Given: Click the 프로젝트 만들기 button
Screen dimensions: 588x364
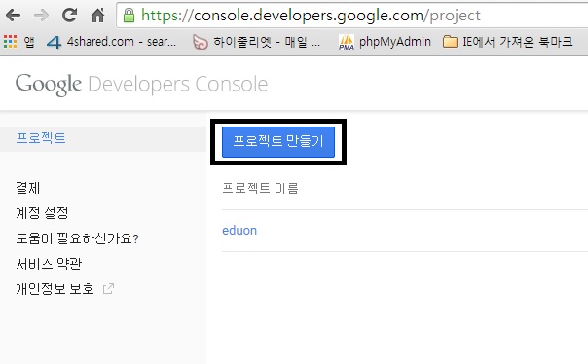Looking at the screenshot, I should (x=278, y=142).
